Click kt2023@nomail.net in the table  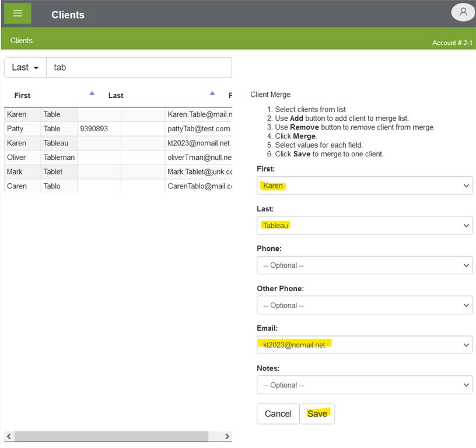[x=199, y=143]
